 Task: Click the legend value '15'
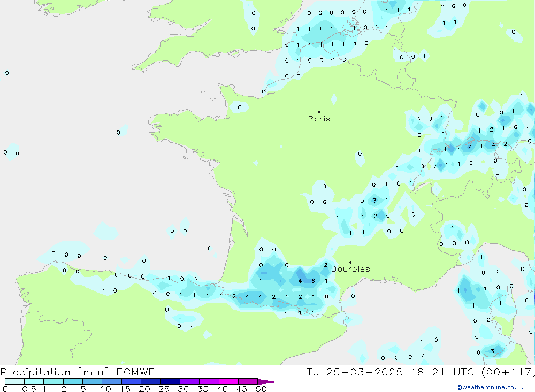125,389
